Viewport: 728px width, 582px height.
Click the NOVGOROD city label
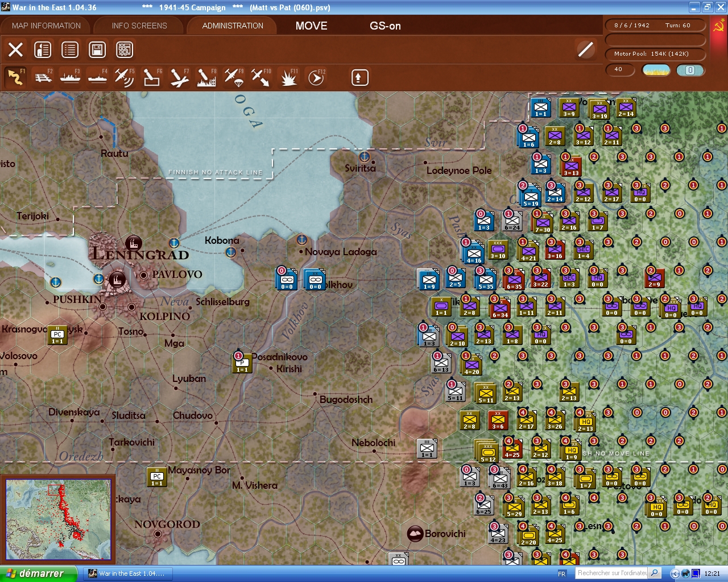pos(167,524)
